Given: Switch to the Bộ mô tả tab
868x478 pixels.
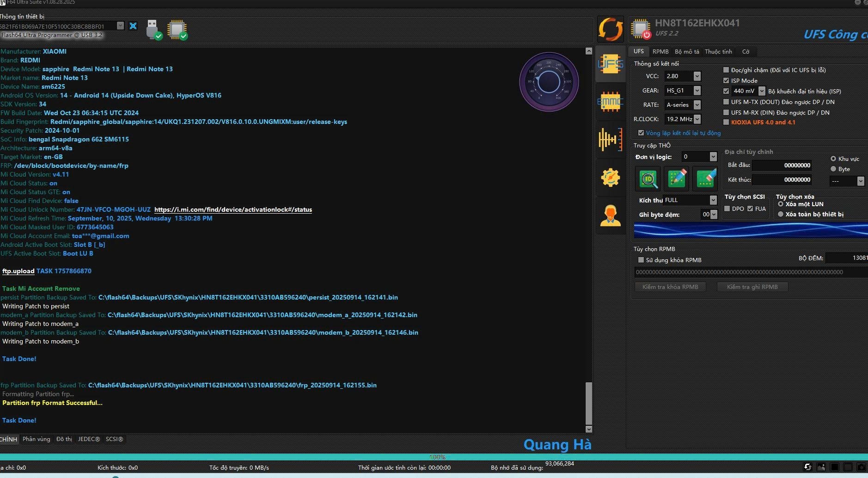Looking at the screenshot, I should pos(687,52).
